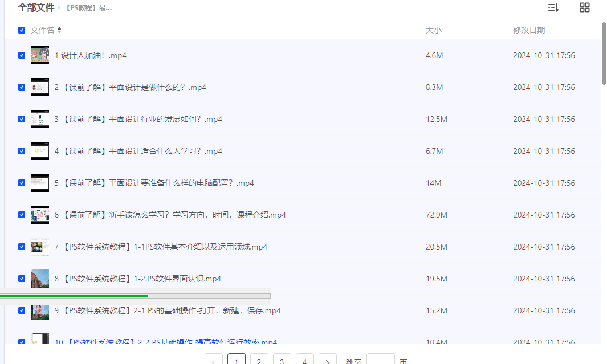The height and width of the screenshot is (364, 607).
Task: Open thumbnail of 平面设计是做什么的？.mp4
Action: [40, 87]
